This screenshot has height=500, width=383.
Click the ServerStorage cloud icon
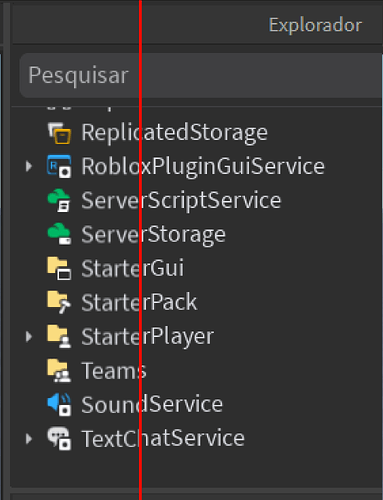[x=59, y=234]
